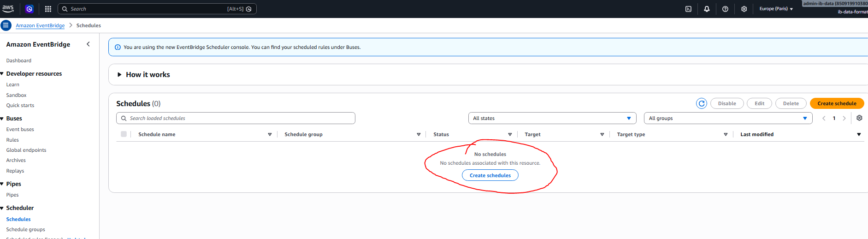Image resolution: width=868 pixels, height=239 pixels.
Task: Click the purple console shortcut icon
Action: tap(30, 9)
